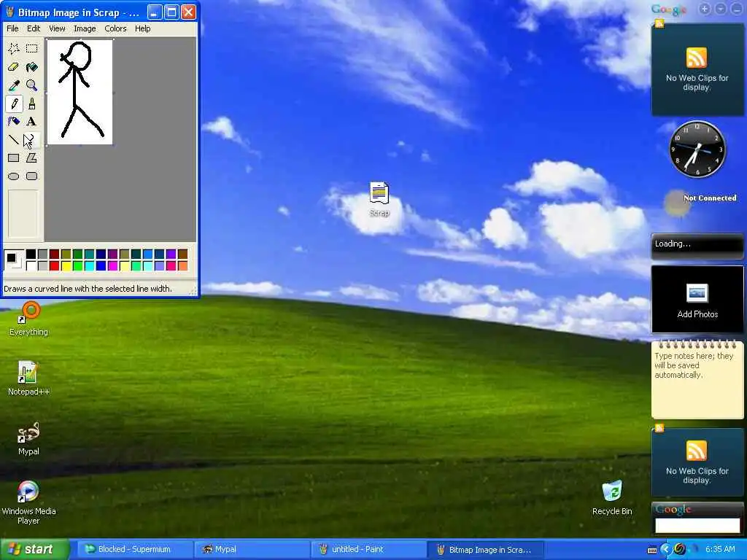This screenshot has height=560, width=747.
Task: Select the rectangular Select tool
Action: 32,48
